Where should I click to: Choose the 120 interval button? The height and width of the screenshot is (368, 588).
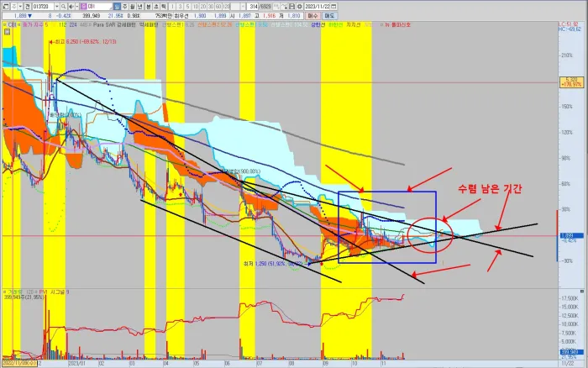coord(226,7)
